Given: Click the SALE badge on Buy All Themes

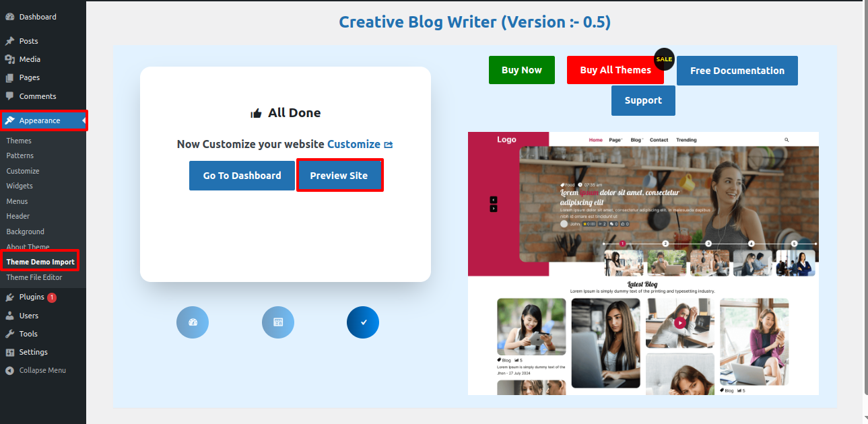Looking at the screenshot, I should (x=664, y=59).
